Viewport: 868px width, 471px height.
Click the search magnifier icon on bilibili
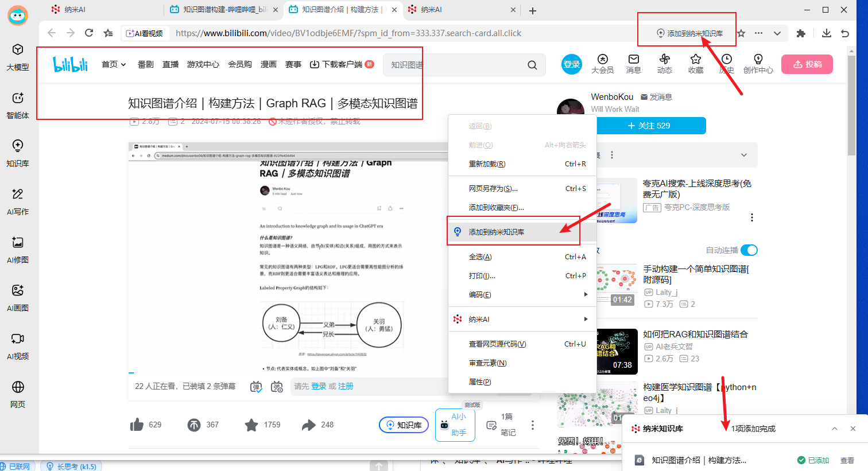coord(532,65)
